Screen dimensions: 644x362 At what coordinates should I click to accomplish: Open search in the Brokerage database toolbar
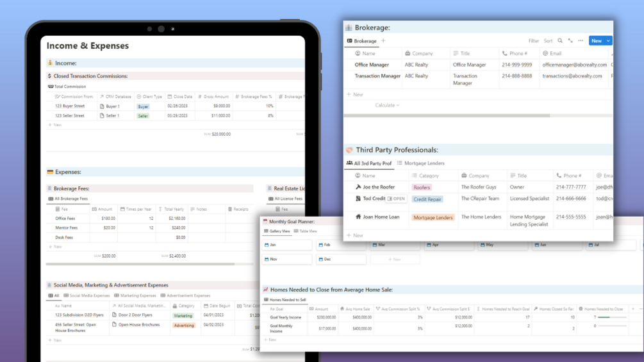[560, 40]
